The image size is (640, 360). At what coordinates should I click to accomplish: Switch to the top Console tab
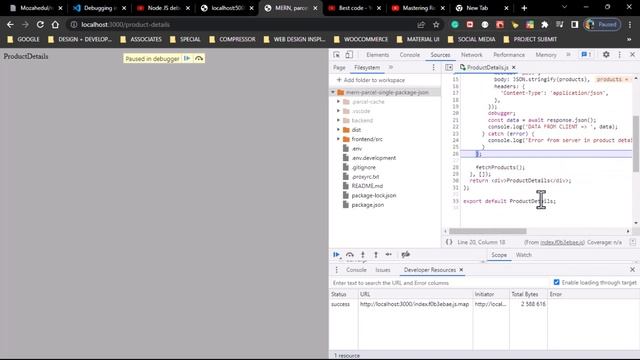[x=409, y=55]
